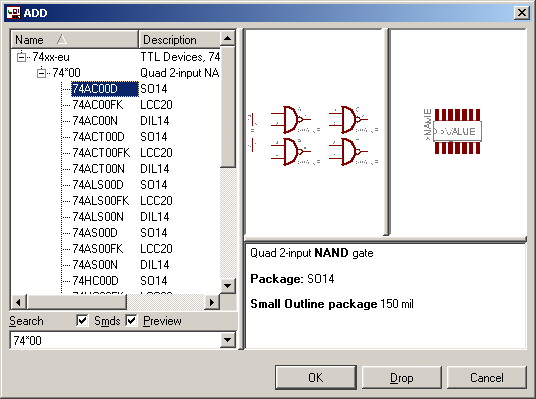Image resolution: width=536 pixels, height=399 pixels.
Task: Click the vertical scrollbar up arrow
Action: [x=228, y=39]
